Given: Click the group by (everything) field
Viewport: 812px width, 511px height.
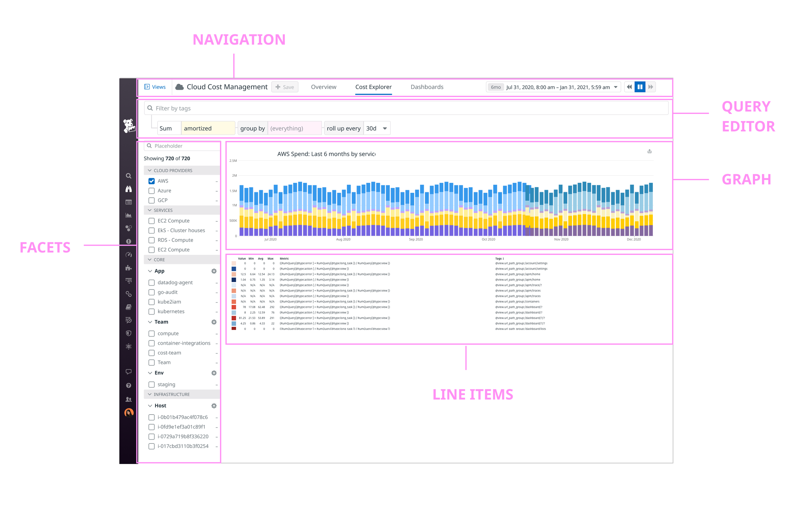Looking at the screenshot, I should point(295,129).
